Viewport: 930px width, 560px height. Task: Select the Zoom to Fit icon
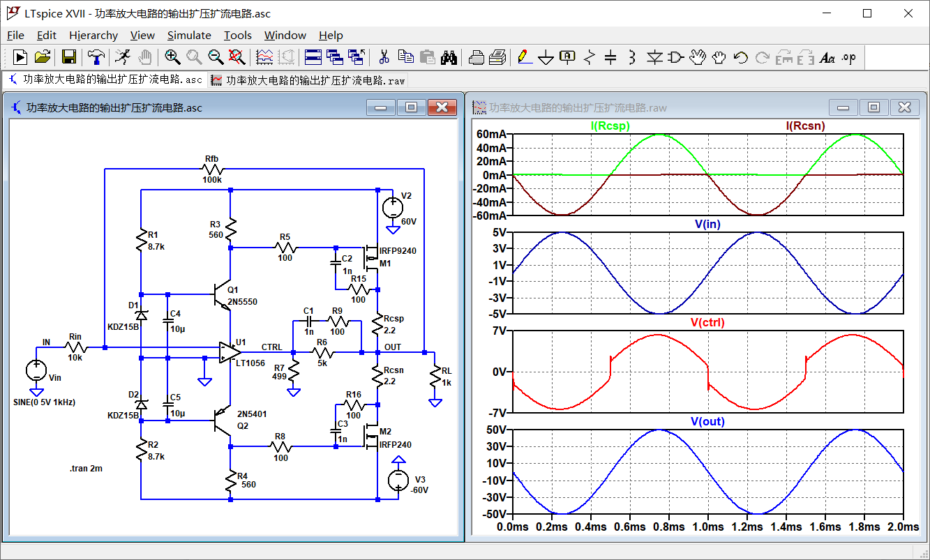(238, 57)
